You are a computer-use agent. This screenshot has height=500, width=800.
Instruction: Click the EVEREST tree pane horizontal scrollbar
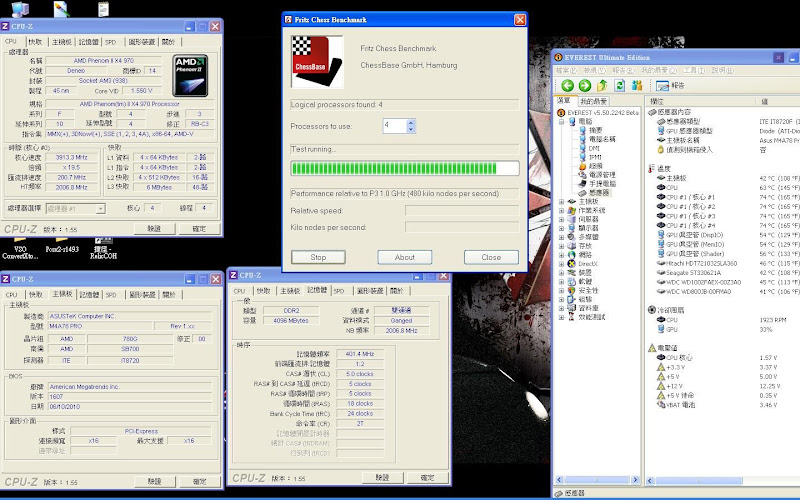coord(597,480)
